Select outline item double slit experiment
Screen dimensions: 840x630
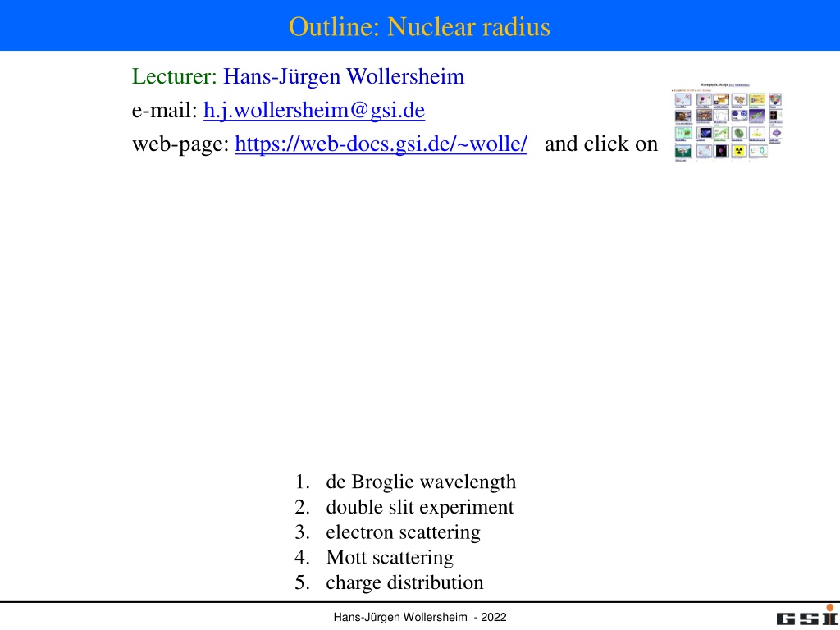pyautogui.click(x=420, y=507)
